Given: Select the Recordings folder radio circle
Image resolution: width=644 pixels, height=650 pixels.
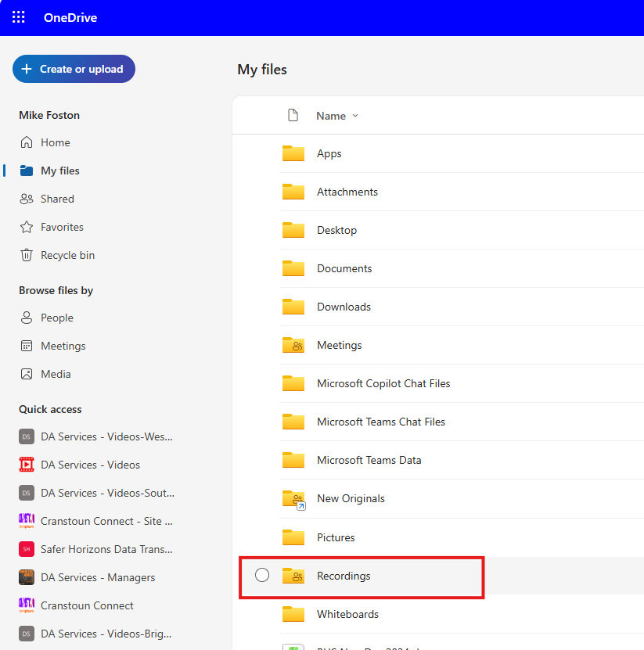Looking at the screenshot, I should pos(262,576).
